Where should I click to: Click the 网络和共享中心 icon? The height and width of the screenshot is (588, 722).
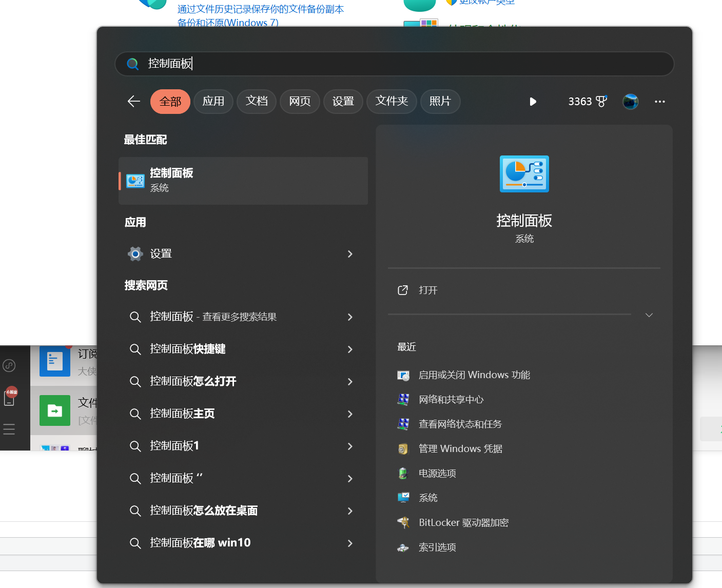403,400
